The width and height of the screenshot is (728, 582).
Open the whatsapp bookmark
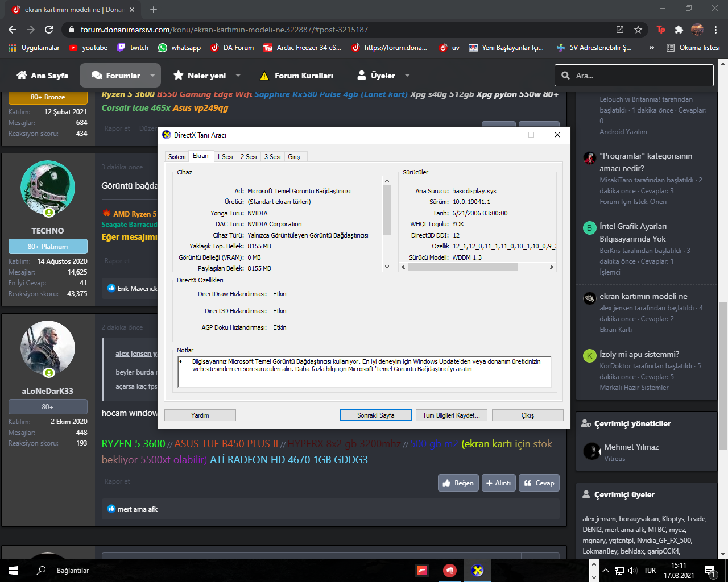click(x=179, y=48)
